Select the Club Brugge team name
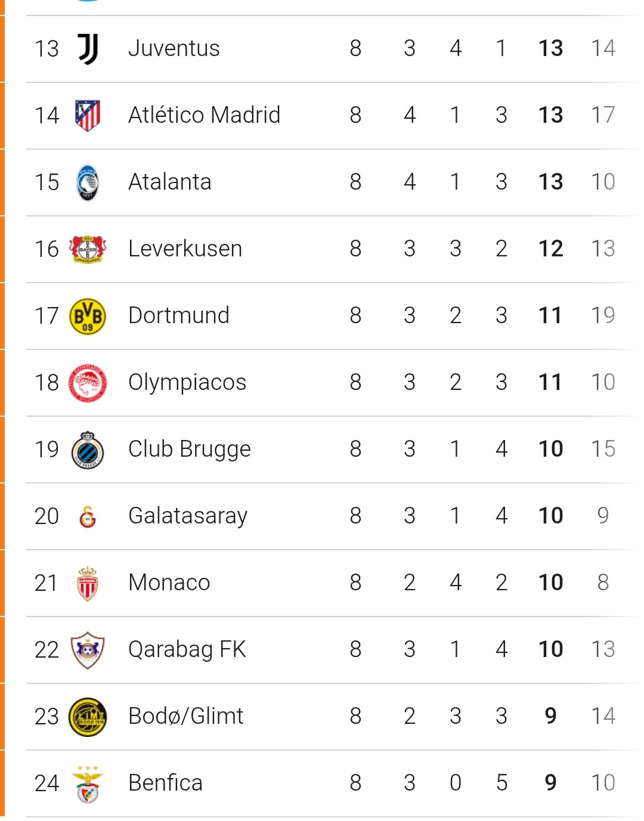644x821 pixels. tap(190, 449)
